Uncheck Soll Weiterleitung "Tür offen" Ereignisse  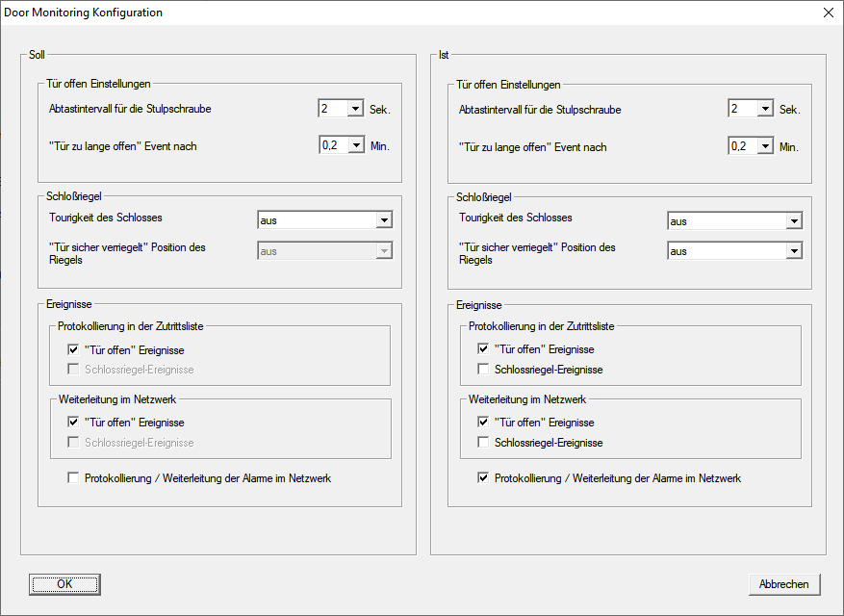point(74,423)
